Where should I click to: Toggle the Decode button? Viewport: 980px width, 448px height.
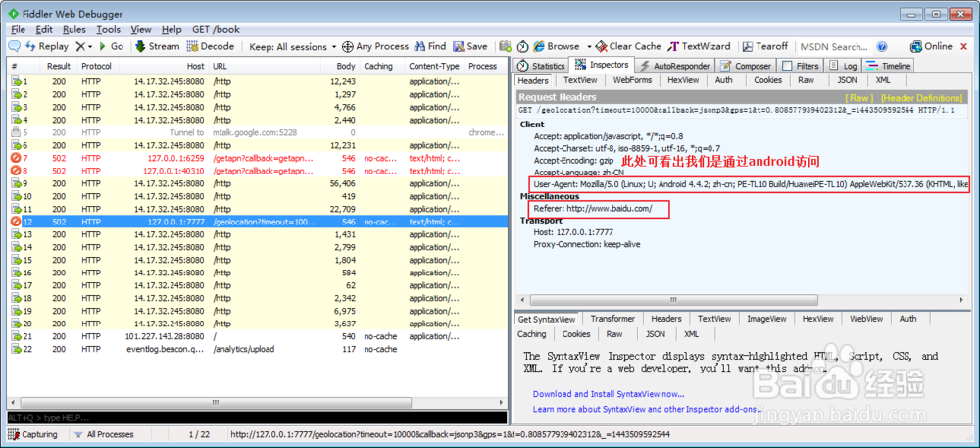point(211,46)
